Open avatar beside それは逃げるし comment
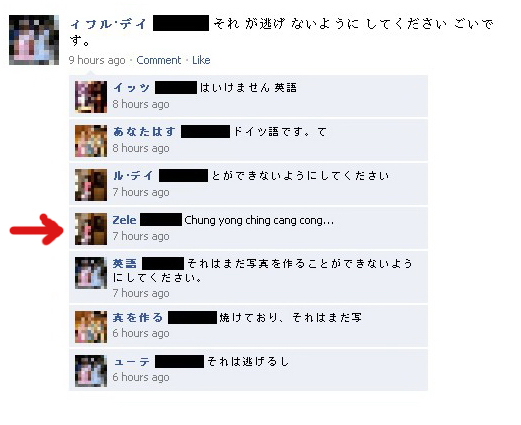This screenshot has height=425, width=521. 91,371
